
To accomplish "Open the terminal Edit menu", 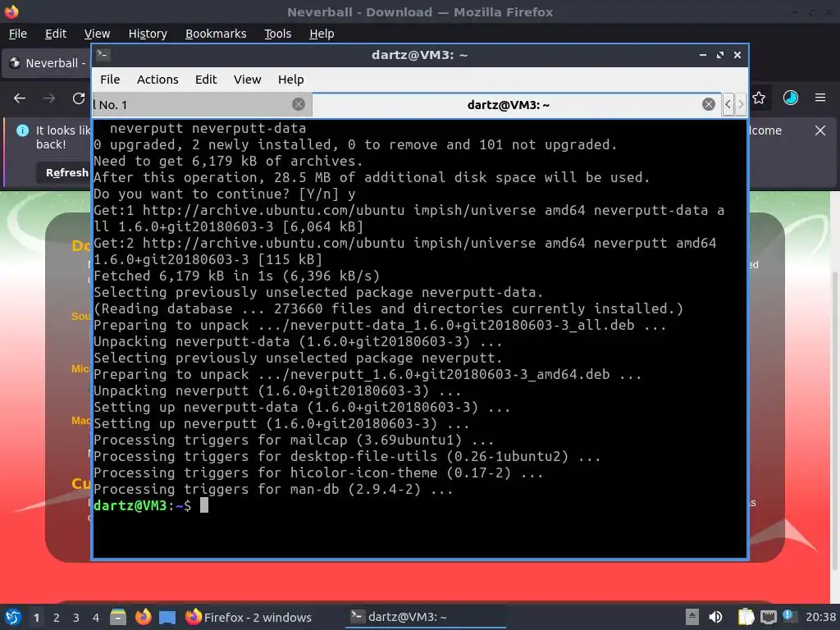I will point(206,80).
